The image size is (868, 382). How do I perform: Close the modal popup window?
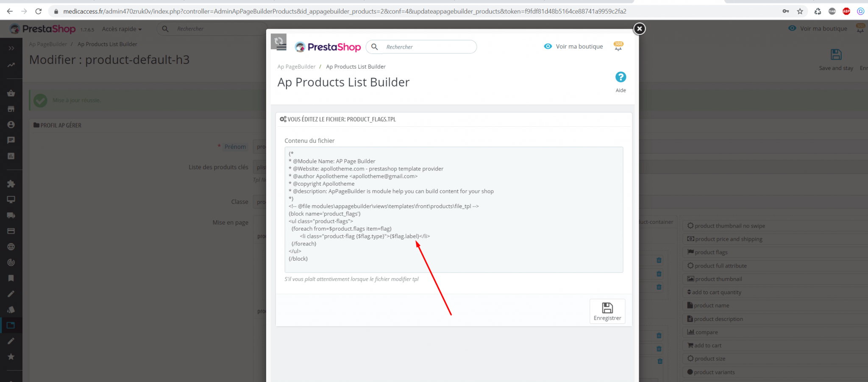coord(639,28)
